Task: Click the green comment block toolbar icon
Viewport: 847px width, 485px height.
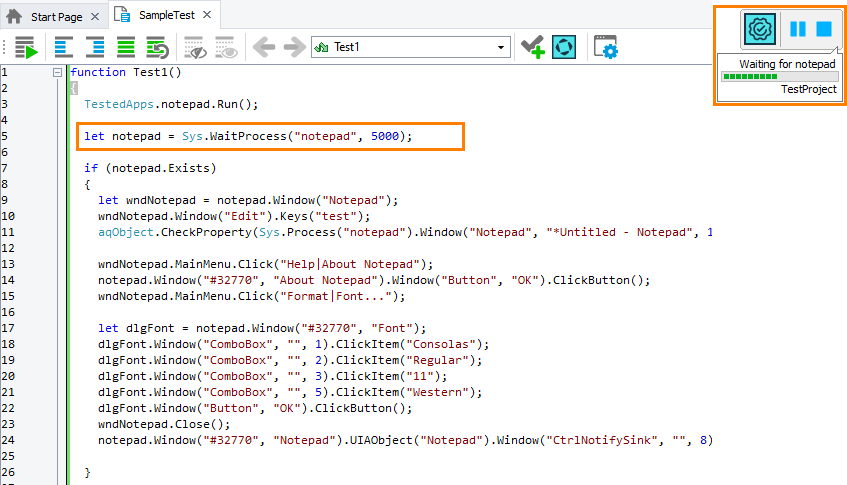Action: pos(126,47)
